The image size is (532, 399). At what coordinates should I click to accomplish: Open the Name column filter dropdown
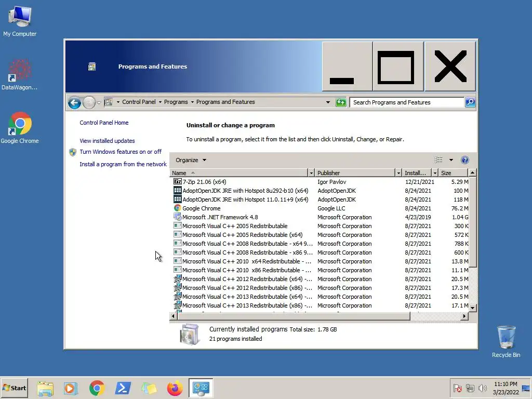311,173
